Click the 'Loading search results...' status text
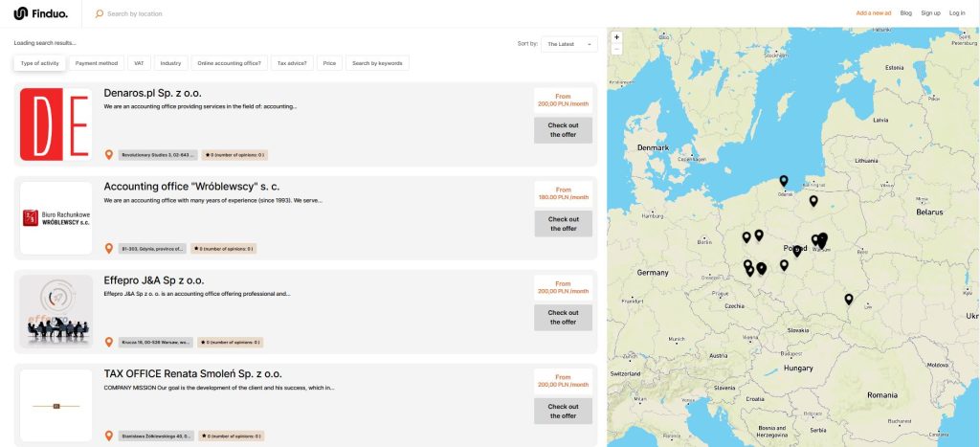The image size is (980, 447). coord(45,43)
